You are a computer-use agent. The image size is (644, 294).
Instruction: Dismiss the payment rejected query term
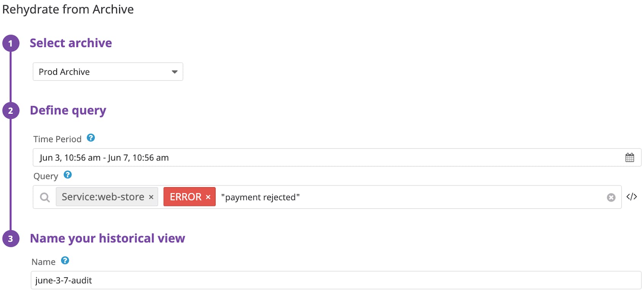click(x=260, y=197)
